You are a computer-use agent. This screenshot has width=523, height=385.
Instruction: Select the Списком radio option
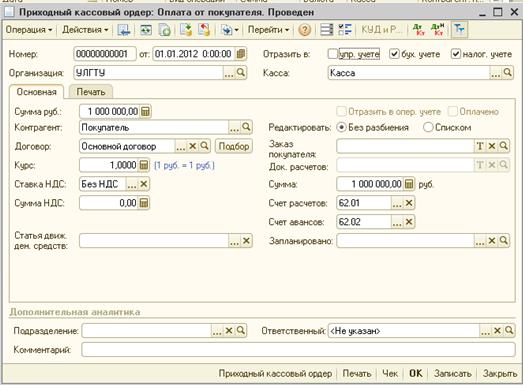pos(428,127)
